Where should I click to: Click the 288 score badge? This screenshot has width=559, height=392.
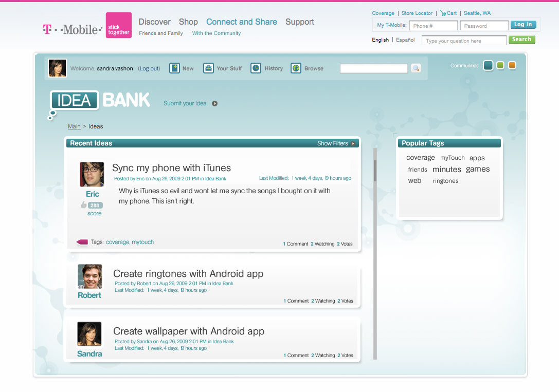click(x=95, y=205)
